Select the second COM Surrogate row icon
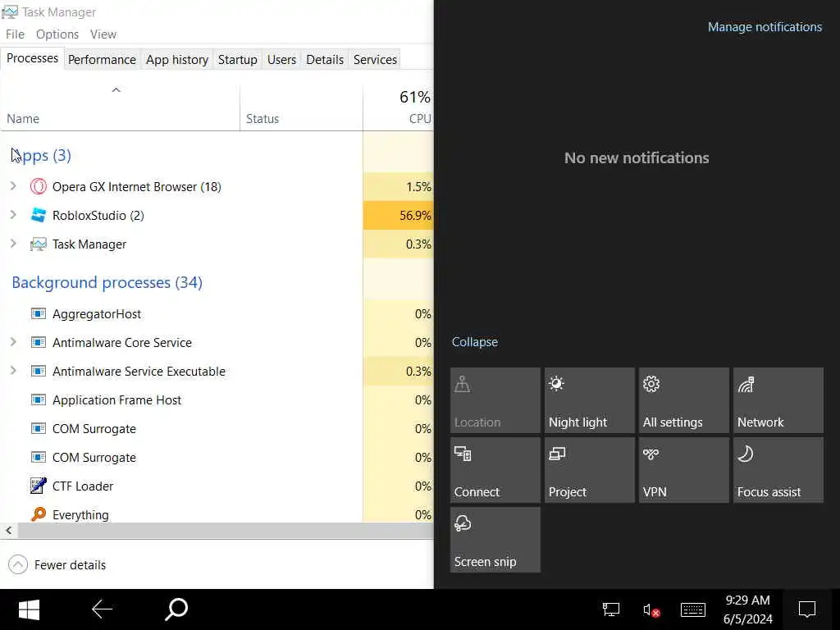 [x=38, y=458]
